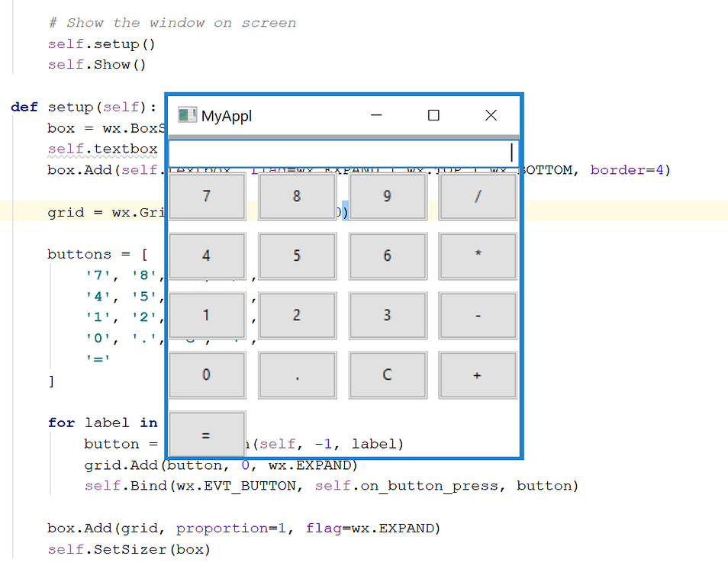Click the calculator button 7

point(207,196)
